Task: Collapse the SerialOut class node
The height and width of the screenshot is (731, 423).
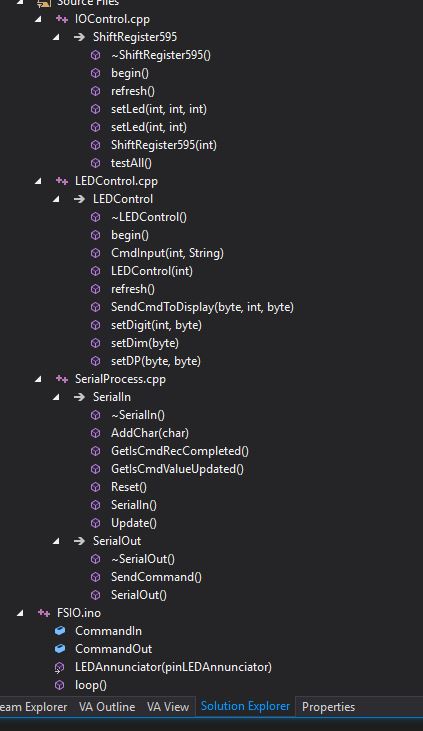Action: point(56,541)
